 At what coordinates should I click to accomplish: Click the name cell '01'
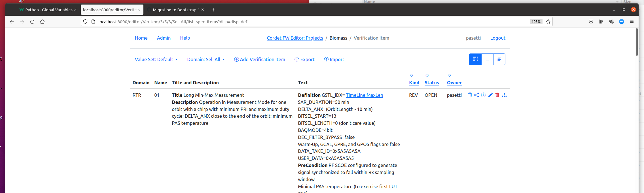[x=157, y=95]
